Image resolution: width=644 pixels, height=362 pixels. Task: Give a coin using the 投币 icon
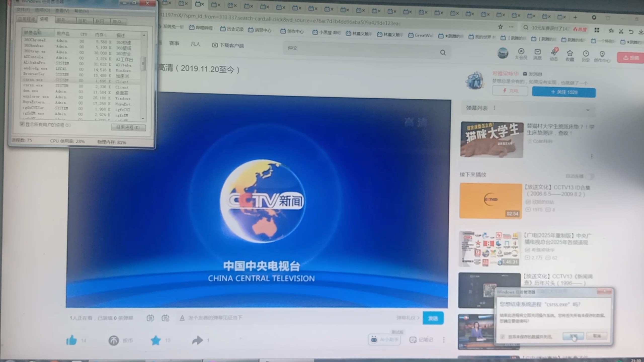(x=113, y=341)
